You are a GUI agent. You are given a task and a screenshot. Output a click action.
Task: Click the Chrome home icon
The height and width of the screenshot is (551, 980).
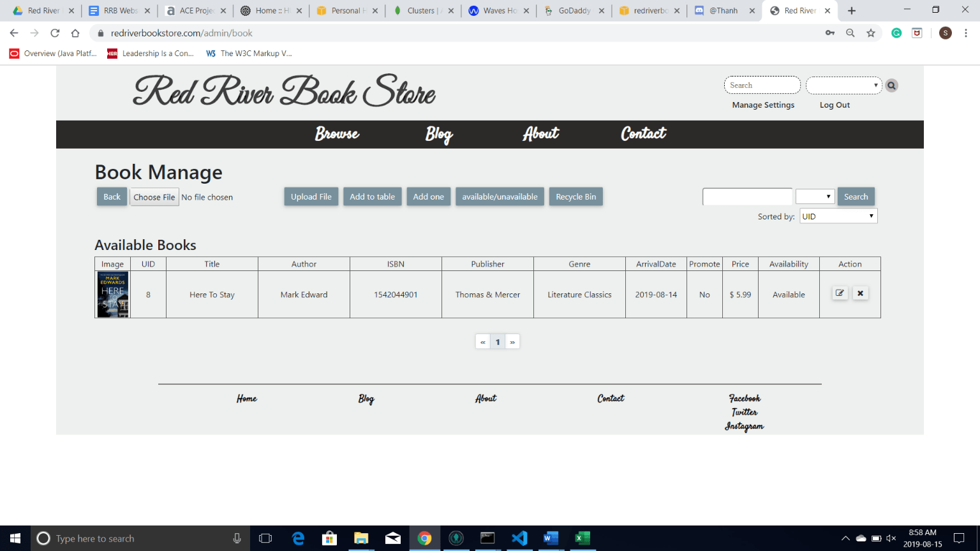[x=75, y=33]
